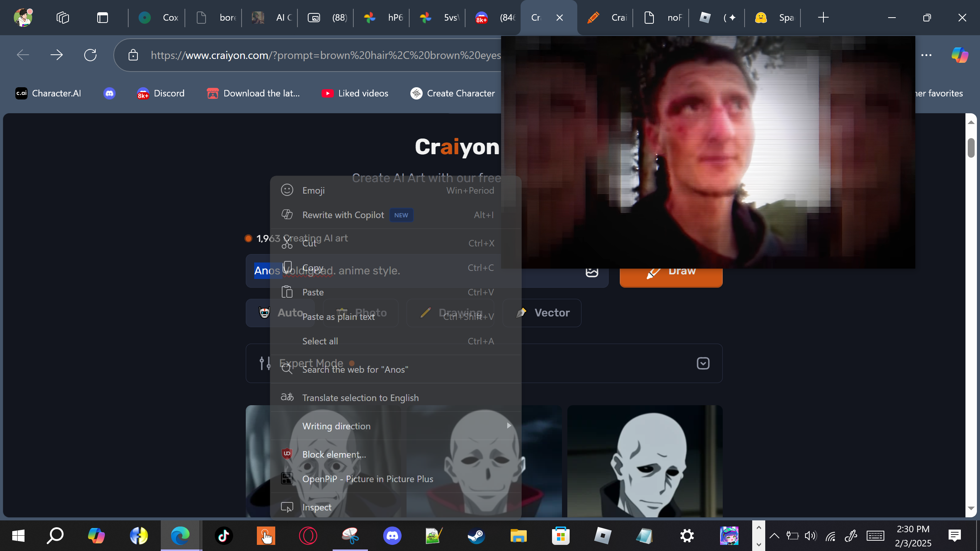
Task: Select the Vector style option
Action: click(542, 313)
